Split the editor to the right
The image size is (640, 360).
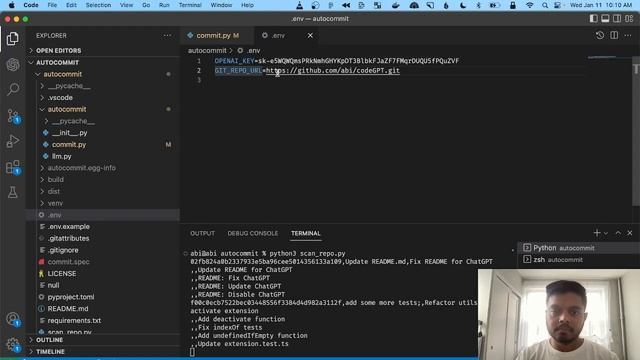point(614,36)
